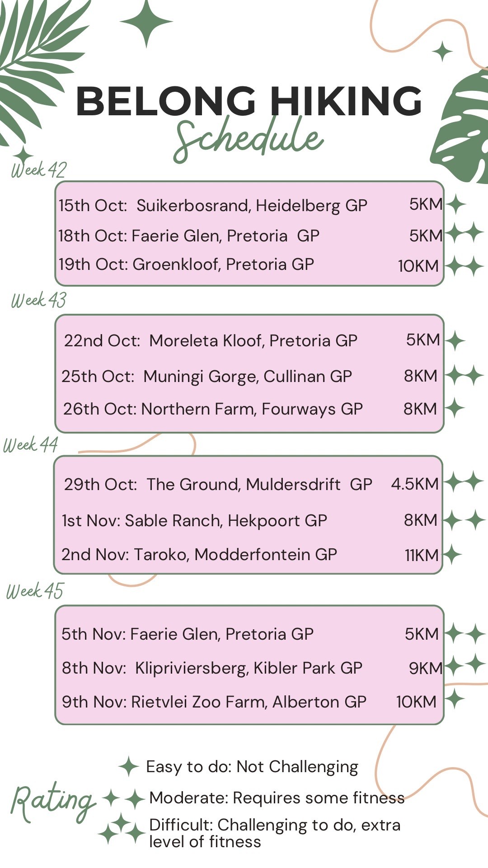Click the star beside the Suikerbosrand 5KM entry

[x=455, y=204]
